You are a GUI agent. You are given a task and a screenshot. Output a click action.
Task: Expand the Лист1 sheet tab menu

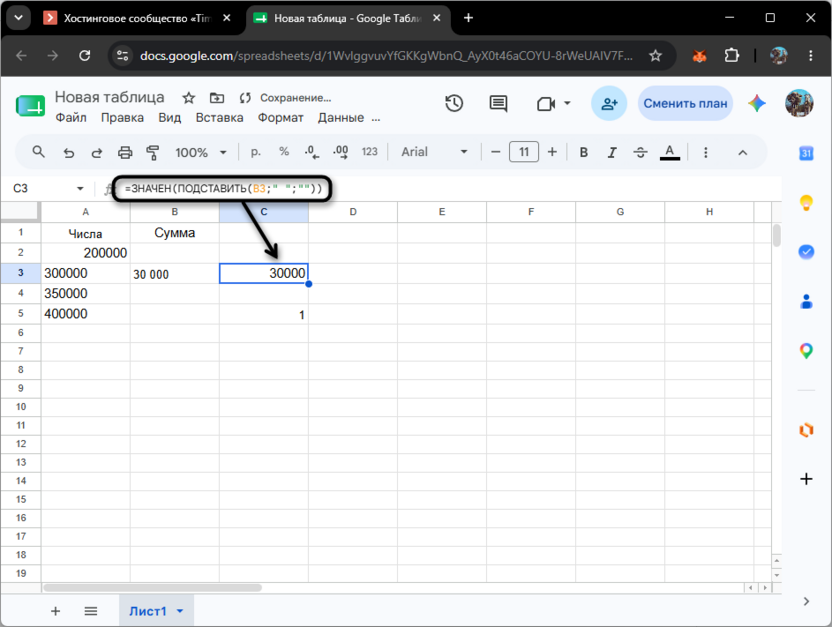180,611
